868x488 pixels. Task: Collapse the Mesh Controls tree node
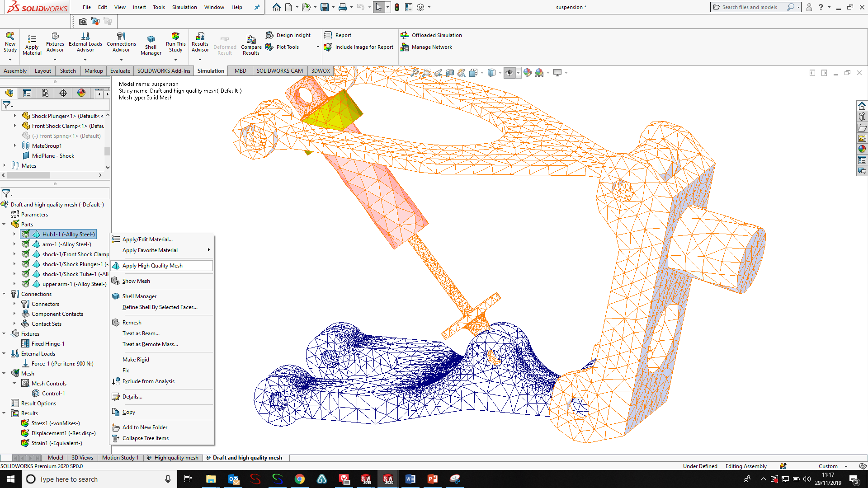(14, 384)
